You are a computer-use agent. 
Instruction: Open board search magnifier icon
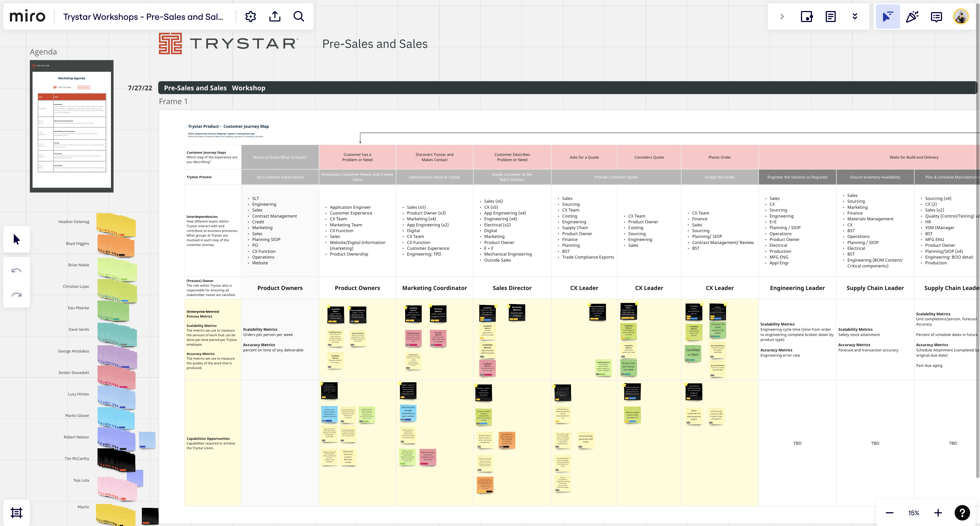click(x=299, y=16)
